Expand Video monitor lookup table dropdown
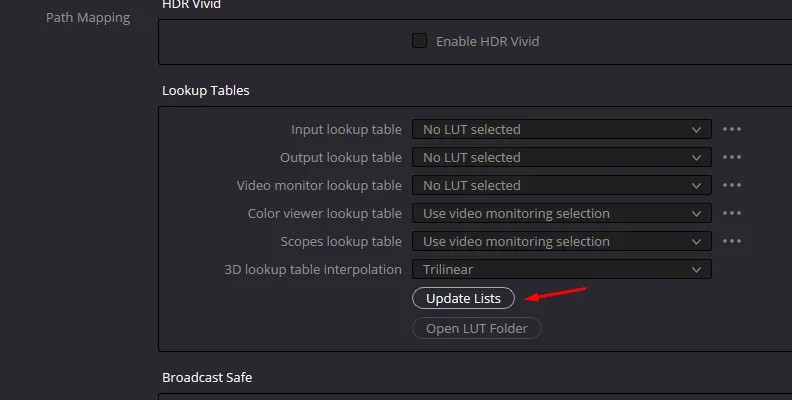The image size is (792, 400). [561, 185]
